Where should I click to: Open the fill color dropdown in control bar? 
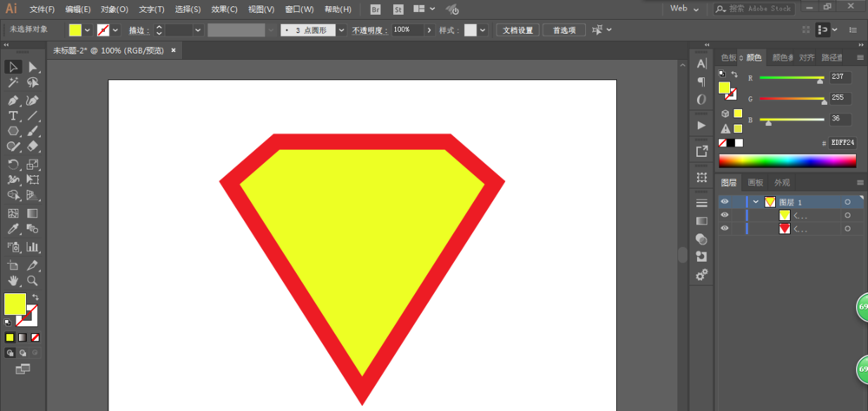pos(88,29)
